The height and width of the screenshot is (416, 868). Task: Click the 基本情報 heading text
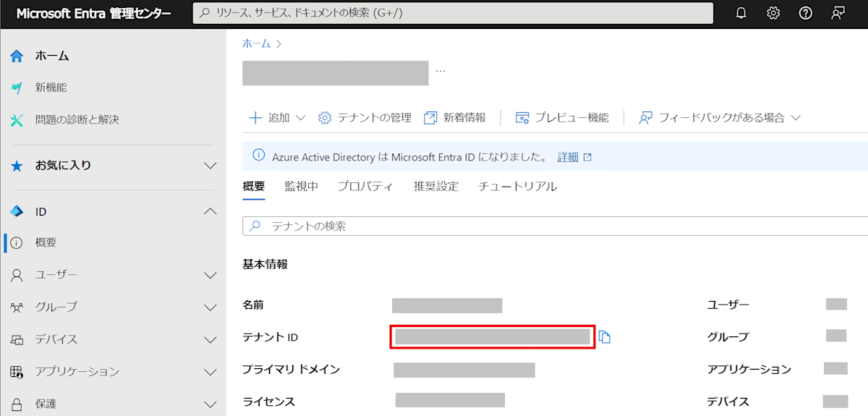265,265
